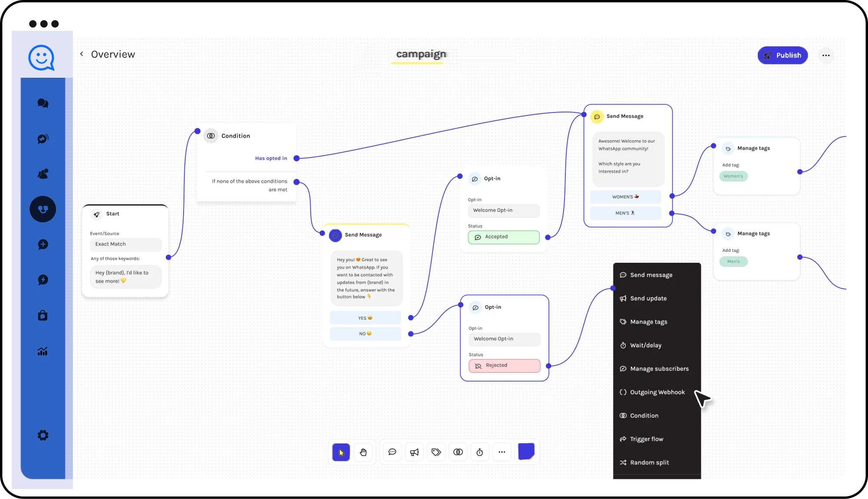
Task: Click the smiley chat app logo
Action: pos(41,58)
